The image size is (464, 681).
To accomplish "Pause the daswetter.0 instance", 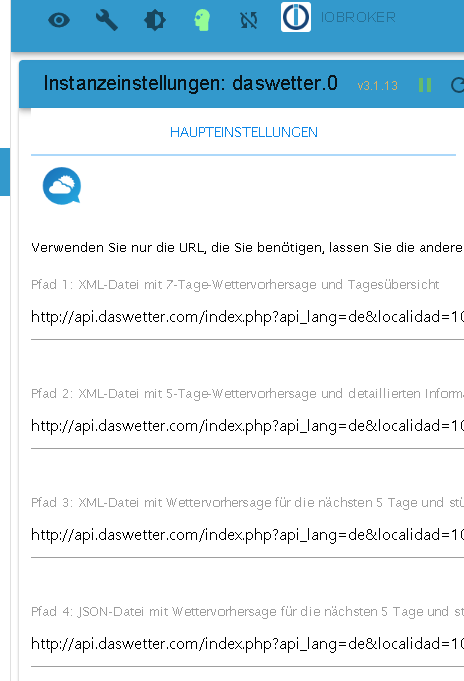I will [425, 85].
